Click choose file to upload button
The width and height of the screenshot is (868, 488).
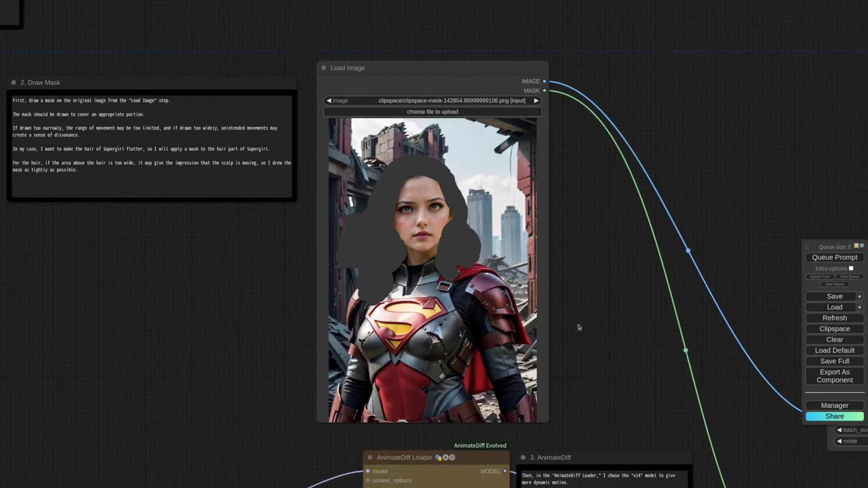pyautogui.click(x=433, y=112)
